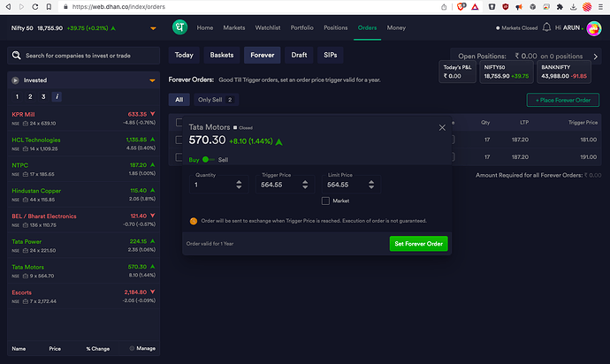
Task: Adjust the Limit Price stepper arrows
Action: click(371, 185)
